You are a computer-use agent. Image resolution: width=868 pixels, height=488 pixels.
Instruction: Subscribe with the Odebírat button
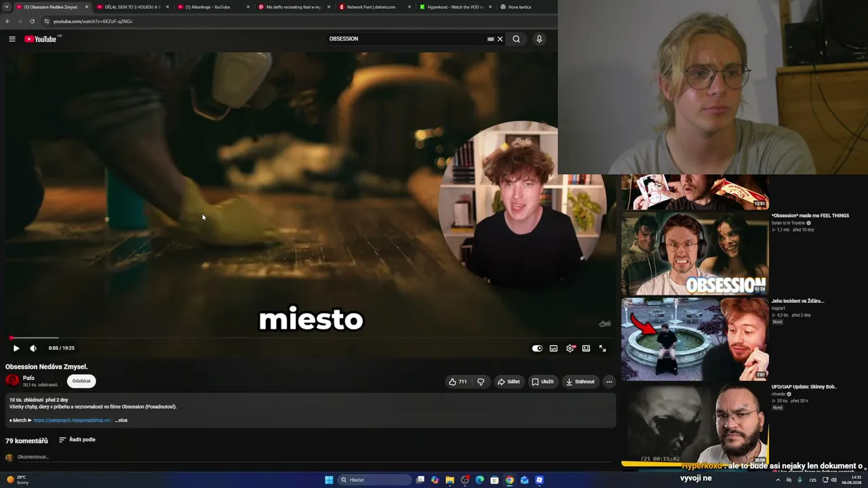click(81, 381)
